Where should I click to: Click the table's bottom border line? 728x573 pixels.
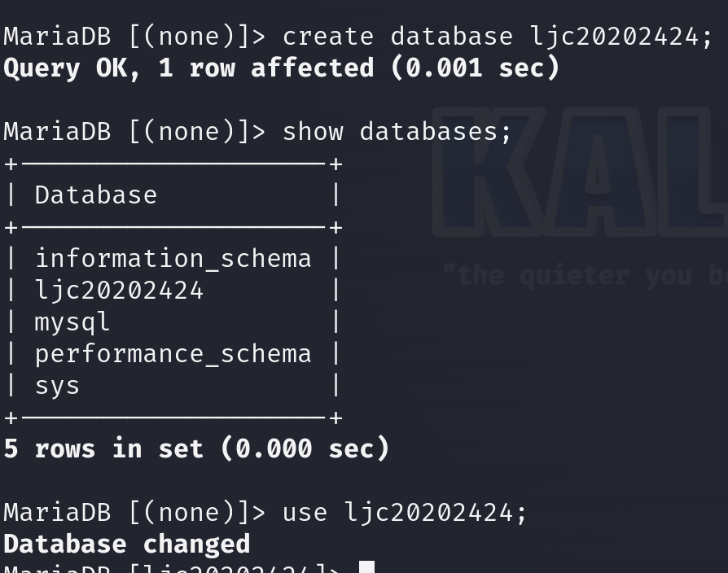click(x=173, y=418)
